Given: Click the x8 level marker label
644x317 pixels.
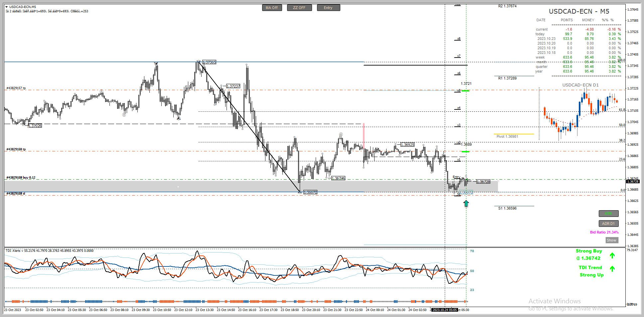Looking at the screenshot, I should tap(459, 39).
